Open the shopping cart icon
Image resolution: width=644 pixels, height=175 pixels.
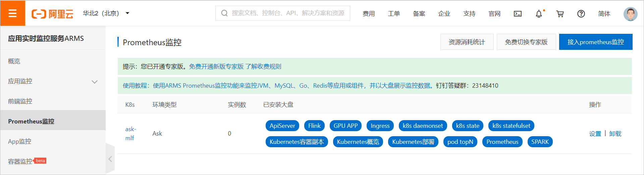tap(560, 14)
